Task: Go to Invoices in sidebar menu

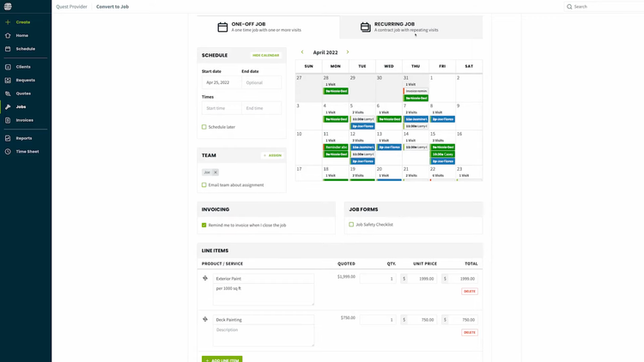Action: 25,120
